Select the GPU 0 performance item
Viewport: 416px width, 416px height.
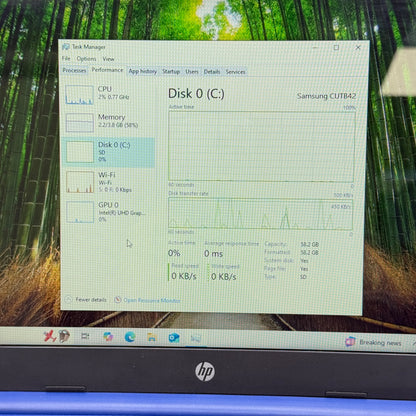point(109,212)
